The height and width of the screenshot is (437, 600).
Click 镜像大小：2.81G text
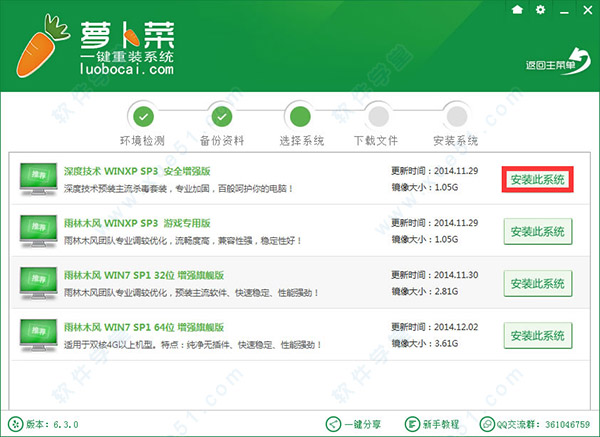(x=424, y=291)
